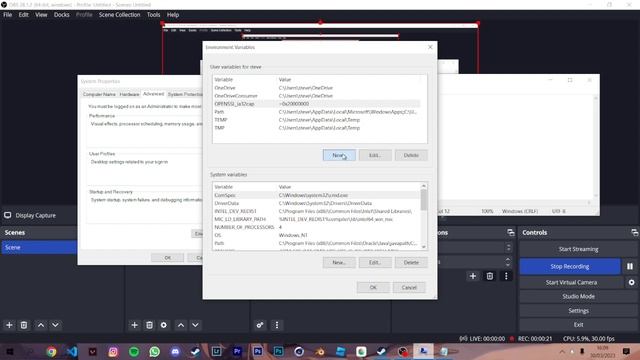
Task: Click Delete under User variables
Action: point(411,155)
